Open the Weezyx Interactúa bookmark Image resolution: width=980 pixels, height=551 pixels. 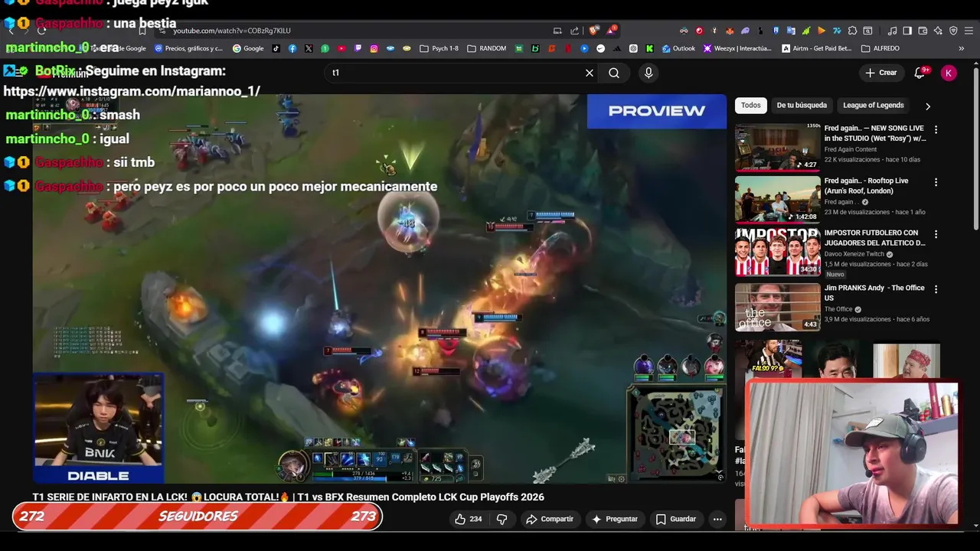click(x=737, y=48)
